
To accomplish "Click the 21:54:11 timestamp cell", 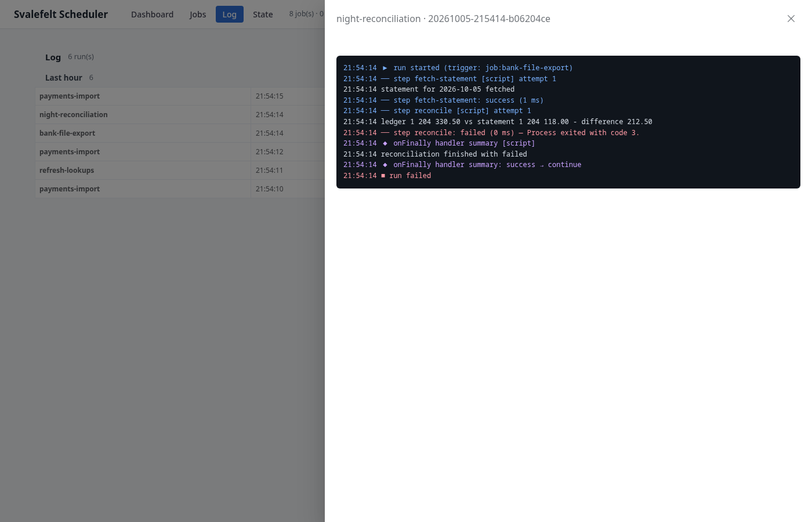I will (270, 171).
